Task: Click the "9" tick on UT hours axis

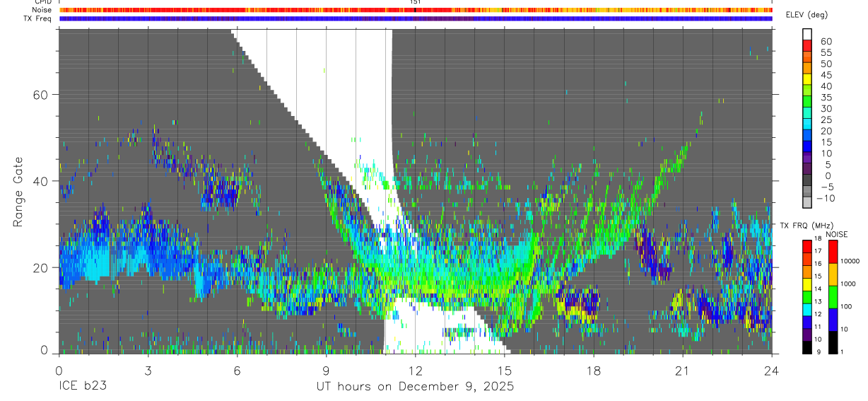Action: point(326,370)
